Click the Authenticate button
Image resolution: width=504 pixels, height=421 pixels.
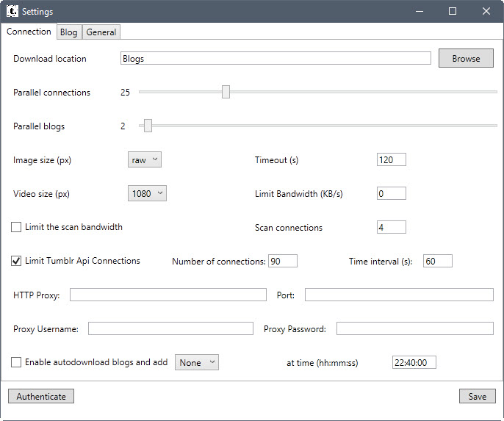41,396
